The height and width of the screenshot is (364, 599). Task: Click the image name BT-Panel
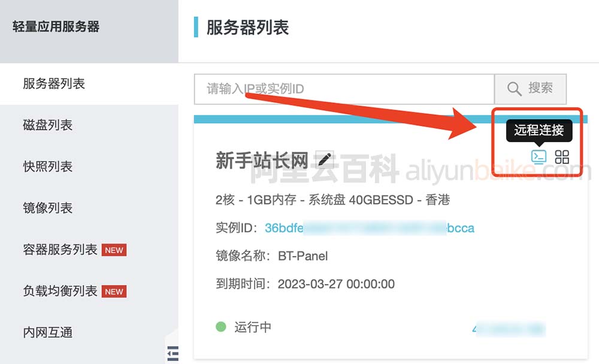pyautogui.click(x=303, y=256)
